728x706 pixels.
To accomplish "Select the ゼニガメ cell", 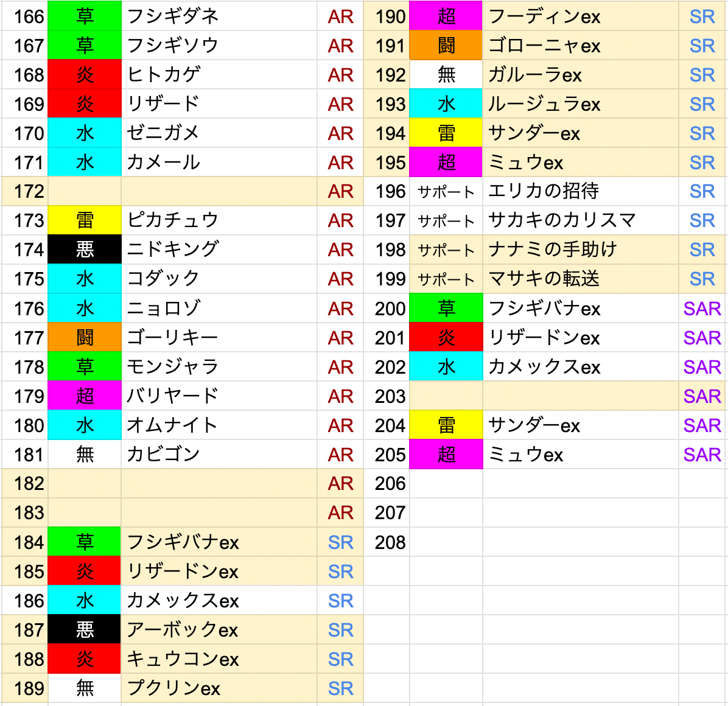I will (x=219, y=133).
